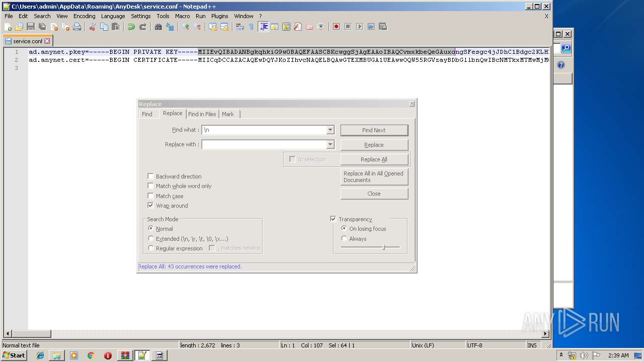The image size is (644, 362).
Task: Show all characters pilcrow icon
Action: (x=252, y=27)
